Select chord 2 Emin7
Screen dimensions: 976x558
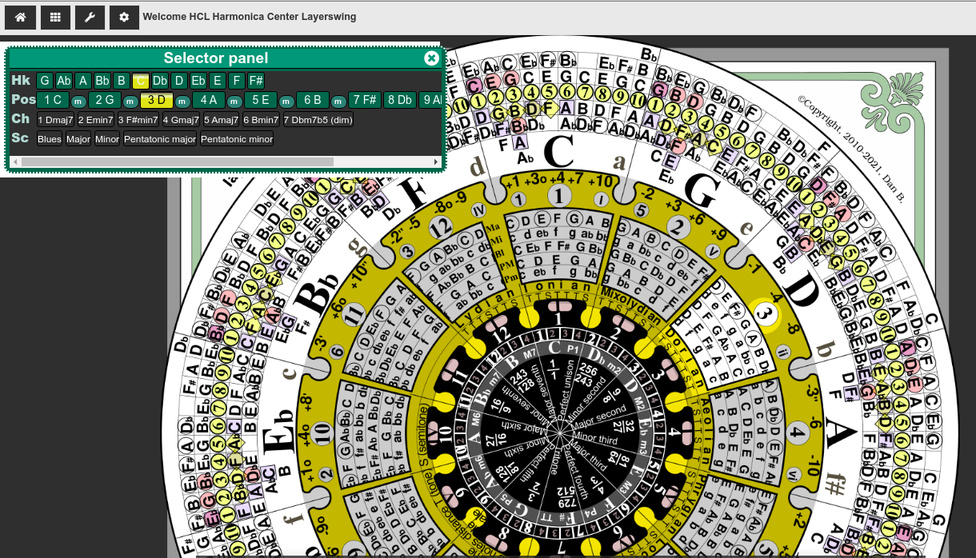pos(96,120)
